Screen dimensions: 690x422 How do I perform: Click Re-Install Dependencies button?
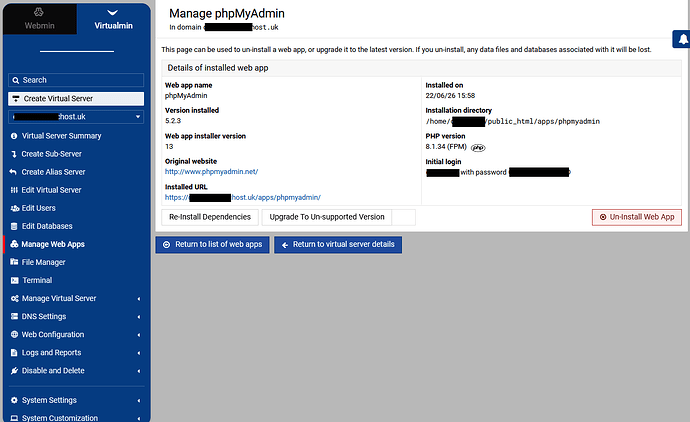pyautogui.click(x=210, y=217)
